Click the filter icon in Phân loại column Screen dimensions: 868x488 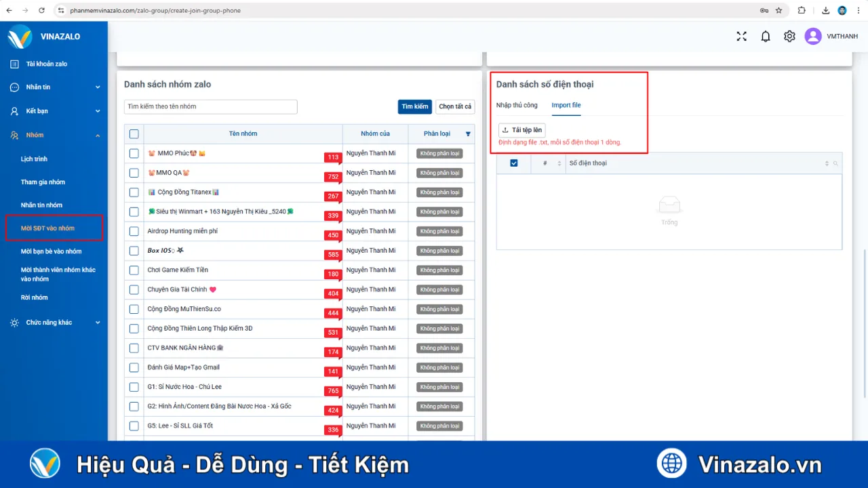(468, 134)
